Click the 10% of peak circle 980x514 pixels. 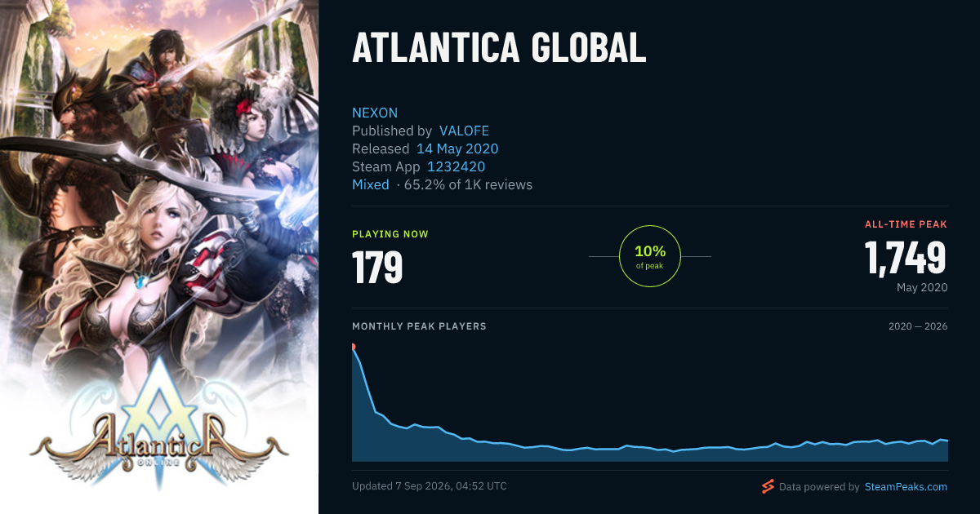click(650, 256)
